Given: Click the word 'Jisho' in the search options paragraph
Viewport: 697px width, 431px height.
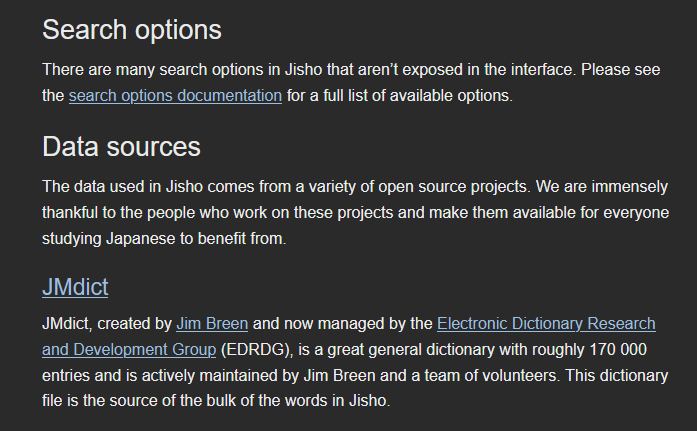Looking at the screenshot, I should click(x=303, y=70).
